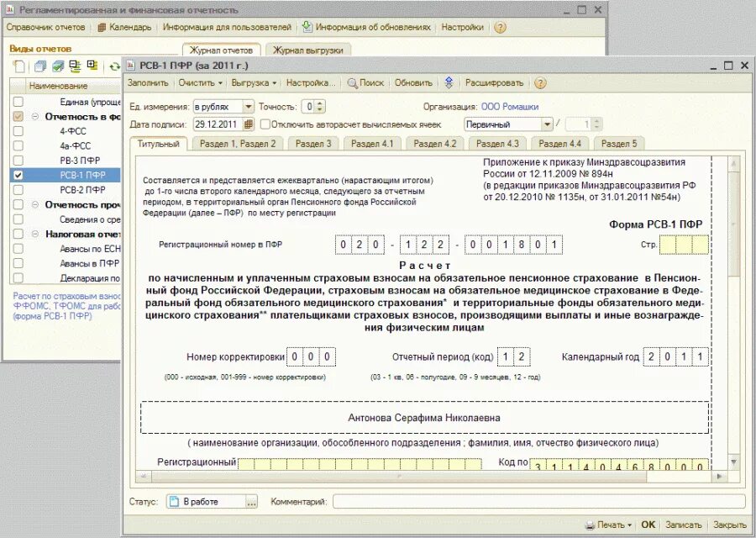Click the Точность spinner arrows
The width and height of the screenshot is (756, 538).
click(319, 107)
